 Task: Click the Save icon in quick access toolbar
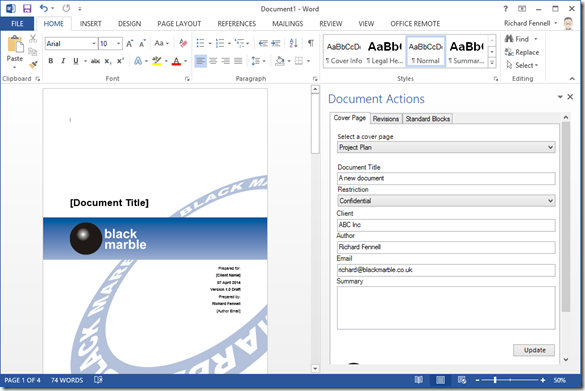[27, 8]
